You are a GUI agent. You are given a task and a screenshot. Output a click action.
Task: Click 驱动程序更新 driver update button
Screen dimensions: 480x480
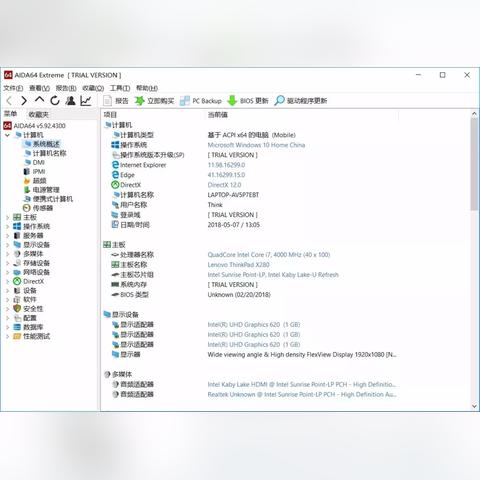[x=301, y=101]
